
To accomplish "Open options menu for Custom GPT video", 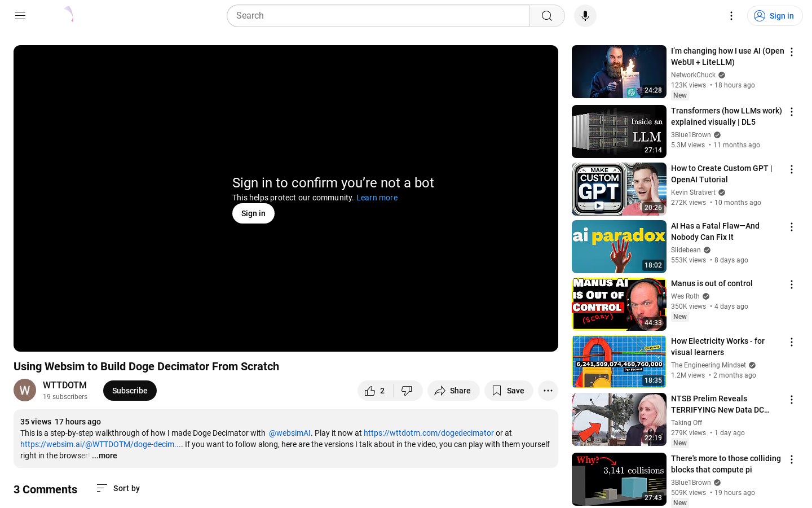I will click(x=792, y=169).
